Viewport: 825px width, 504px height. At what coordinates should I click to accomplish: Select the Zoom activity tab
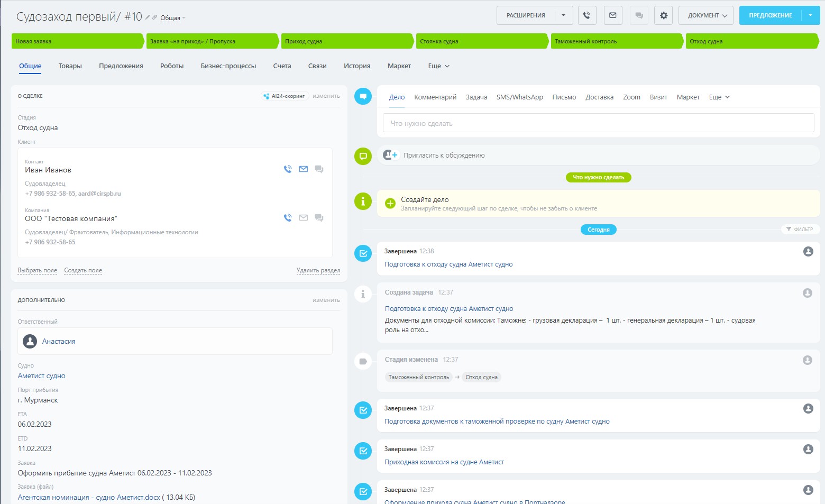(631, 97)
